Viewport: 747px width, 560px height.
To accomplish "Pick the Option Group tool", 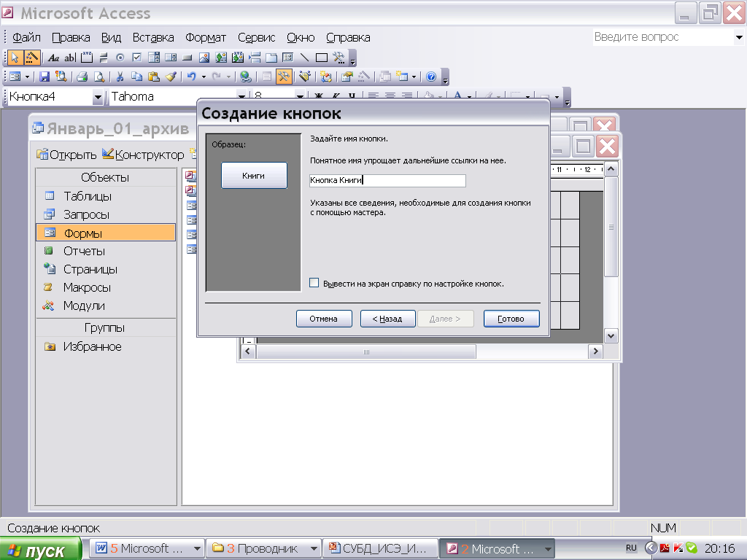I will tap(87, 58).
